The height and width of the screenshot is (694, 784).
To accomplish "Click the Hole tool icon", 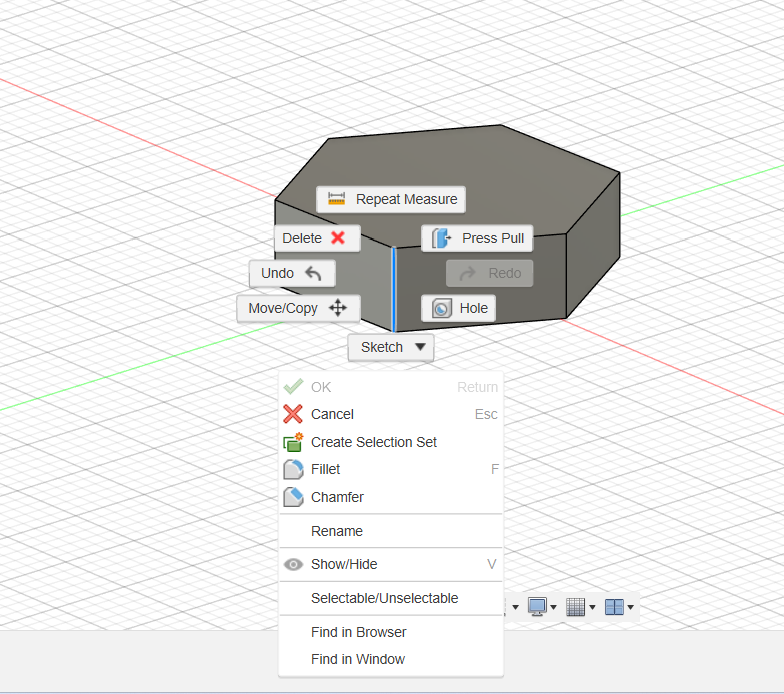I will [x=442, y=308].
